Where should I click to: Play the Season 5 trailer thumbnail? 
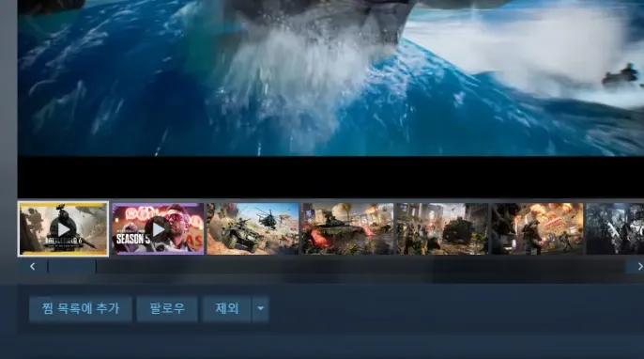coord(158,229)
